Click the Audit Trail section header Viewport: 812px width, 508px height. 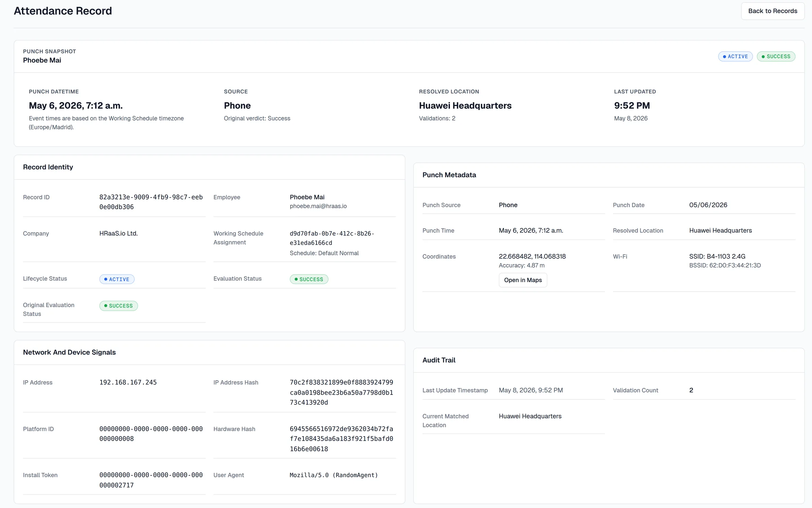[x=439, y=360]
